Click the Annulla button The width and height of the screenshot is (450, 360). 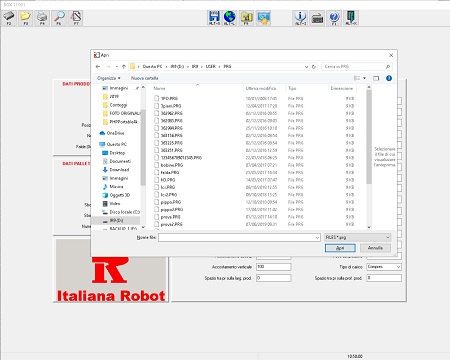375,248
